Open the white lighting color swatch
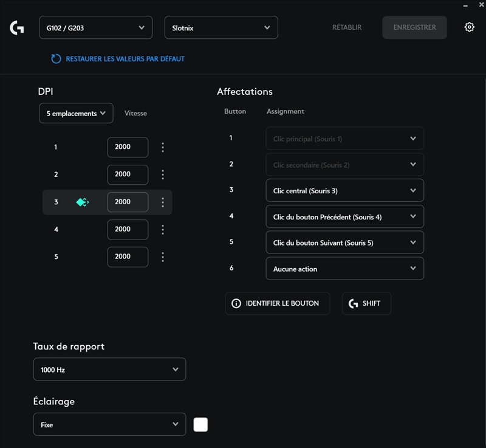The width and height of the screenshot is (486, 448). tap(200, 424)
